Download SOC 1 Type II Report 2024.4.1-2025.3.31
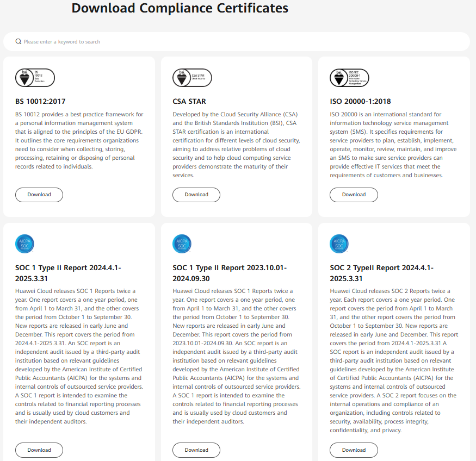Image resolution: width=476 pixels, height=461 pixels. (39, 450)
